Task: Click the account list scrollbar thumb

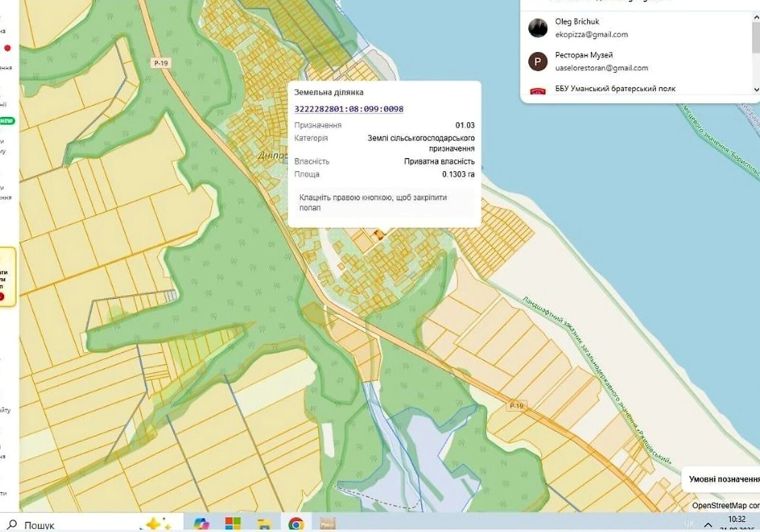Action: [756, 37]
